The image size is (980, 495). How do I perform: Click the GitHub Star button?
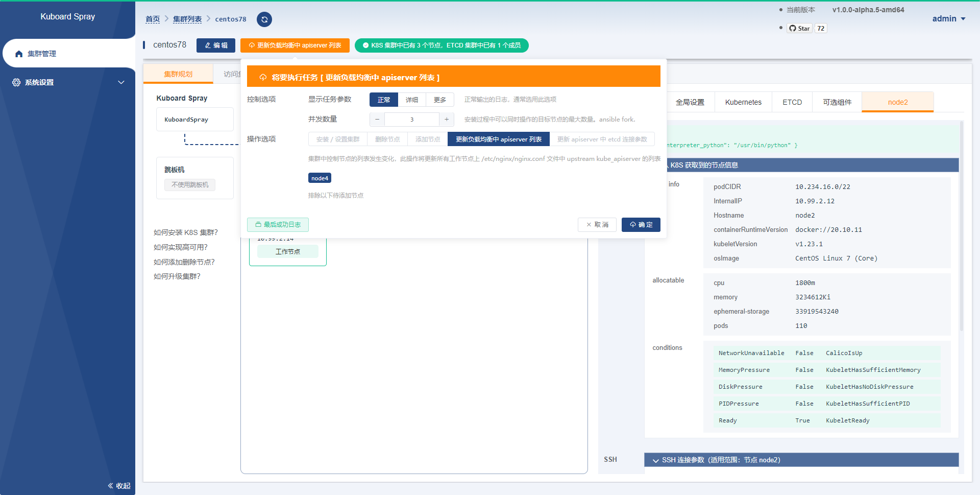click(x=799, y=28)
